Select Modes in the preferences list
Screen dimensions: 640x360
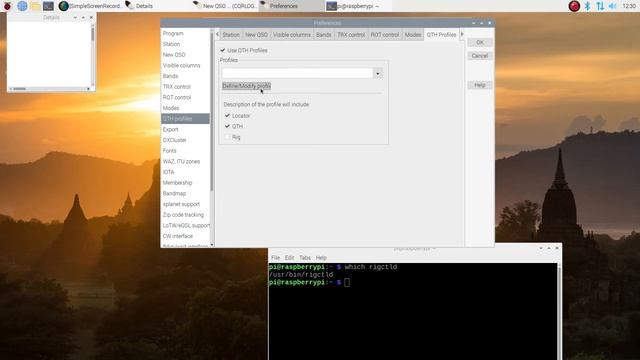[186, 108]
